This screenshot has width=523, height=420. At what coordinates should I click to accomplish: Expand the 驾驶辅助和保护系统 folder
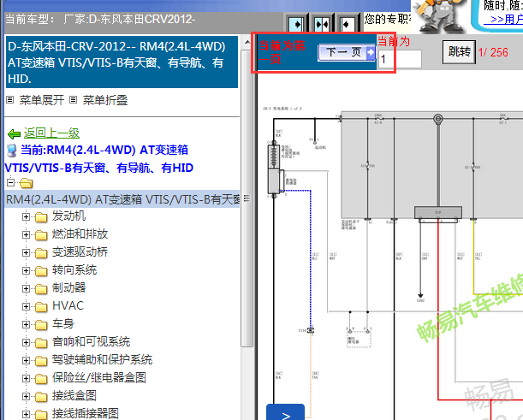[26, 361]
